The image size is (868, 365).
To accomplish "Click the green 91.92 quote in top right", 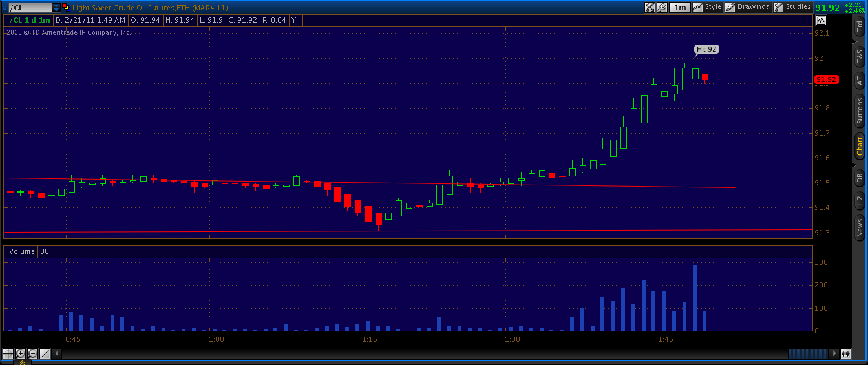I will [x=827, y=8].
